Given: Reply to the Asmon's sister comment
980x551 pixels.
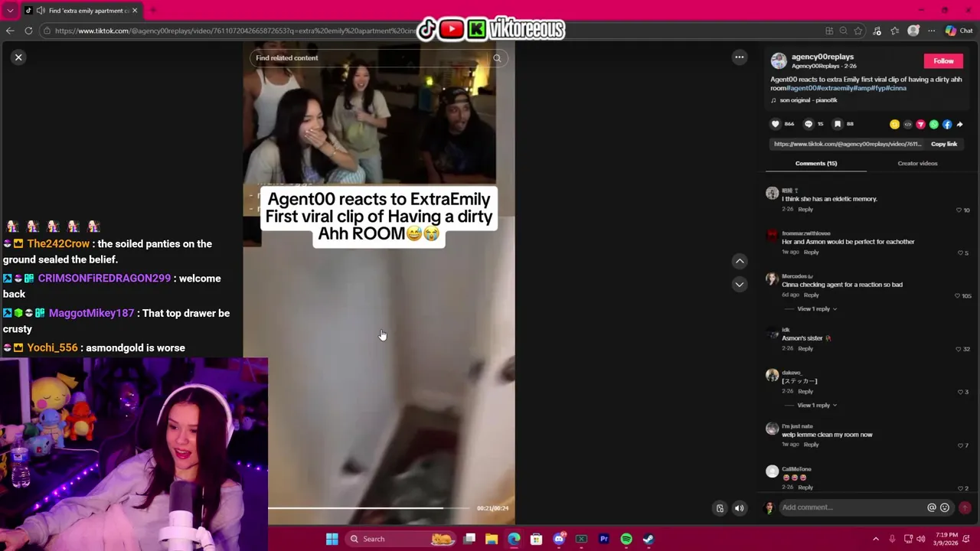Looking at the screenshot, I should click(x=805, y=349).
